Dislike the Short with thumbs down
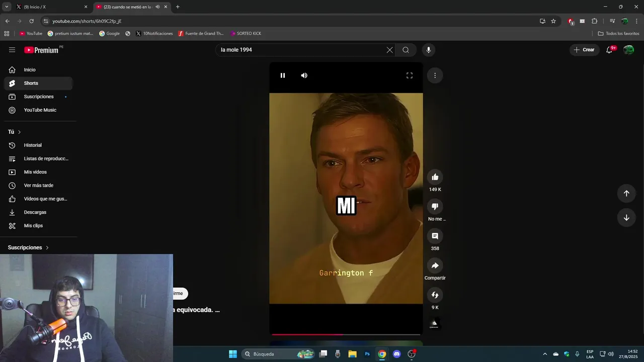Viewport: 644px width, 362px height. 435,206
